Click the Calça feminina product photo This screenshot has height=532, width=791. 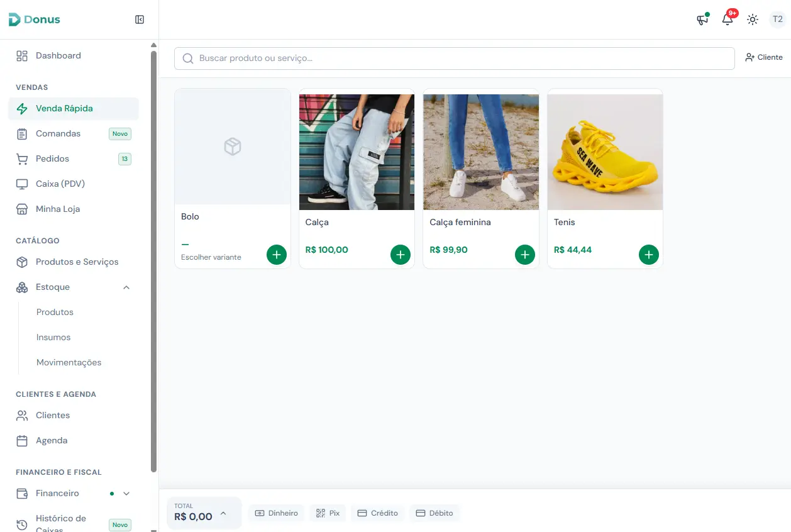coord(481,152)
